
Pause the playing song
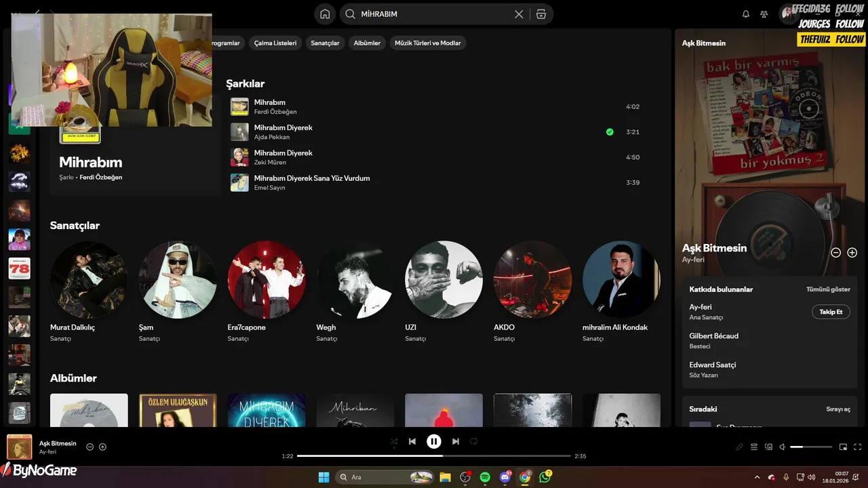click(x=434, y=441)
